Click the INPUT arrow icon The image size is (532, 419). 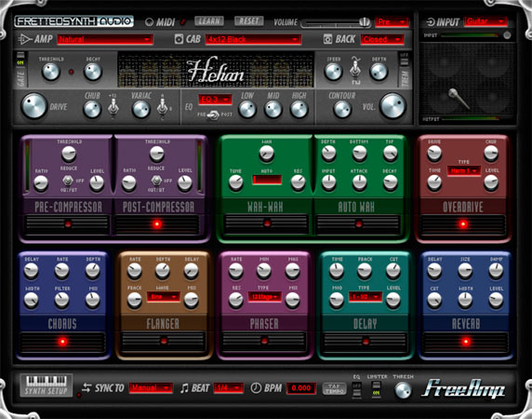click(431, 22)
